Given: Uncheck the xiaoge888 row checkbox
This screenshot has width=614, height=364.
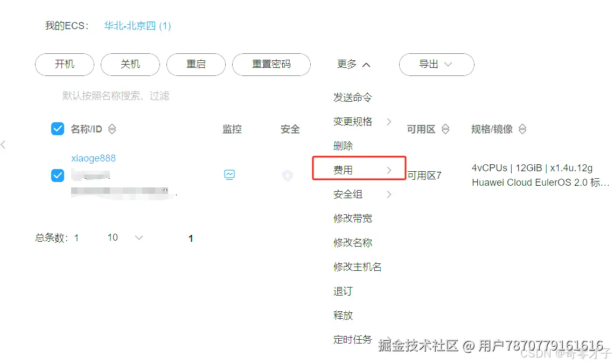Looking at the screenshot, I should [58, 175].
